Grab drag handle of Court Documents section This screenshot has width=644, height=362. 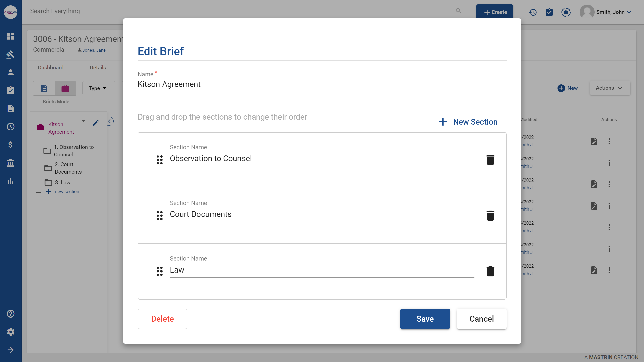tap(160, 216)
